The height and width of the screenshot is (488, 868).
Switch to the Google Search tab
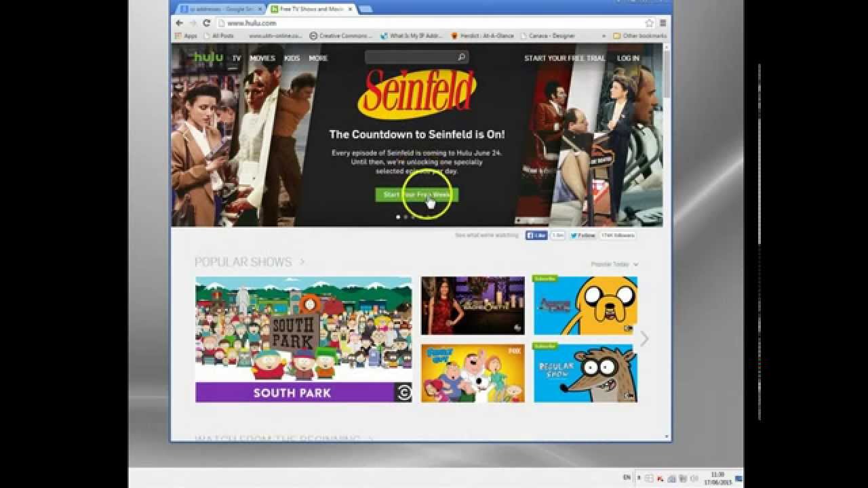(x=220, y=9)
